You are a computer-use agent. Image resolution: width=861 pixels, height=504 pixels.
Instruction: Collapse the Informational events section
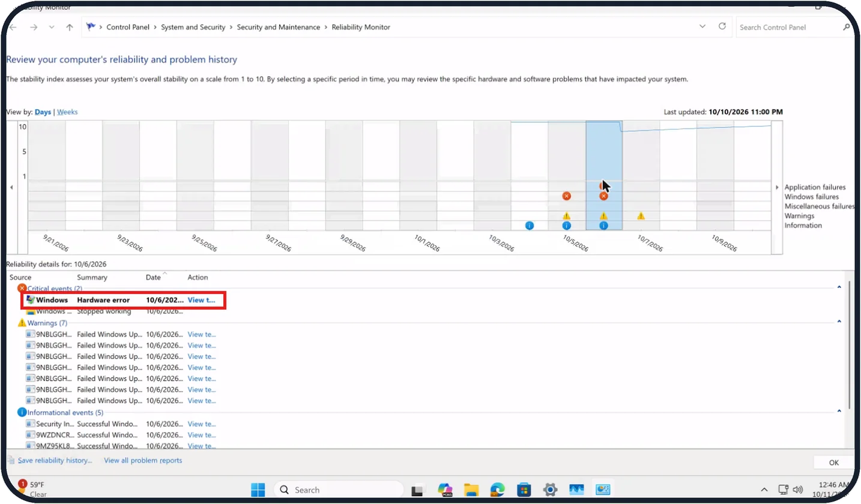pyautogui.click(x=839, y=412)
